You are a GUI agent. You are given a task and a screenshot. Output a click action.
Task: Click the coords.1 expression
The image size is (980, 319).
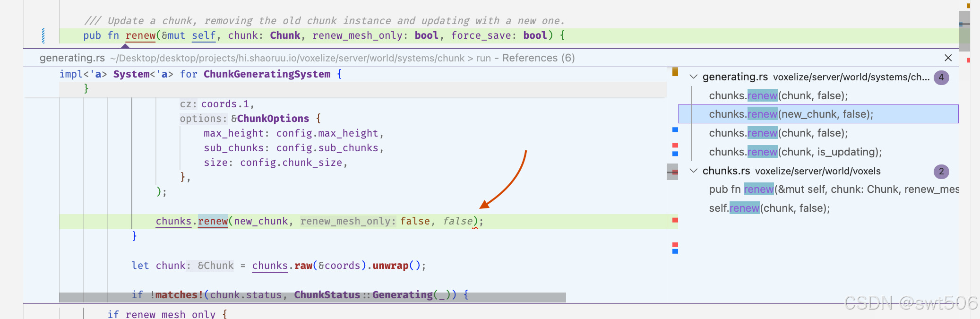pyautogui.click(x=225, y=104)
